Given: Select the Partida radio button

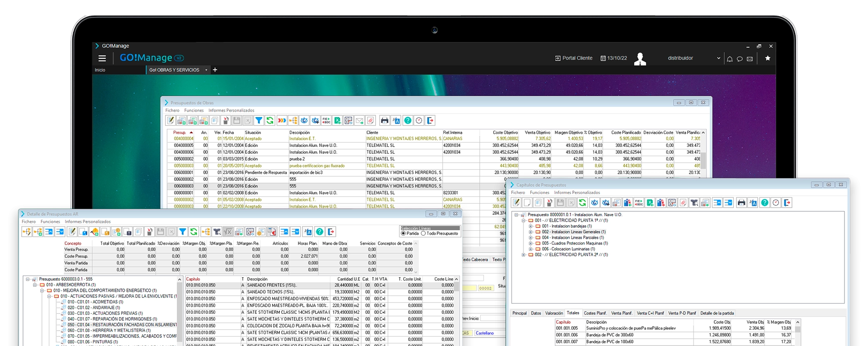Looking at the screenshot, I should coord(403,234).
